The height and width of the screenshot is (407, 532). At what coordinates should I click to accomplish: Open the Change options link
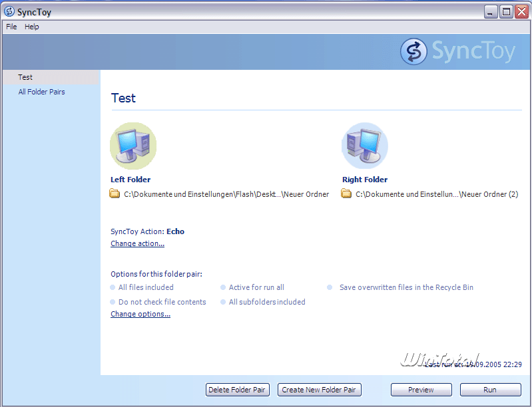coord(140,314)
